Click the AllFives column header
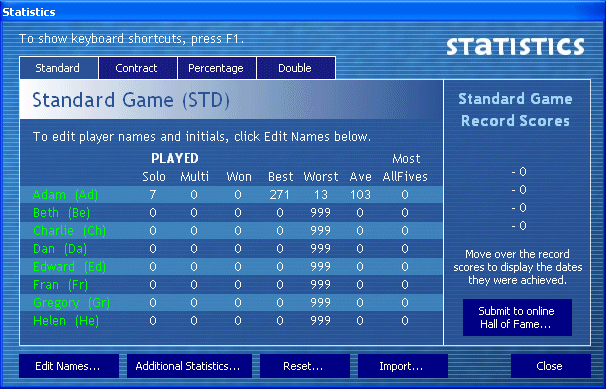This screenshot has width=606, height=389. coord(405,177)
